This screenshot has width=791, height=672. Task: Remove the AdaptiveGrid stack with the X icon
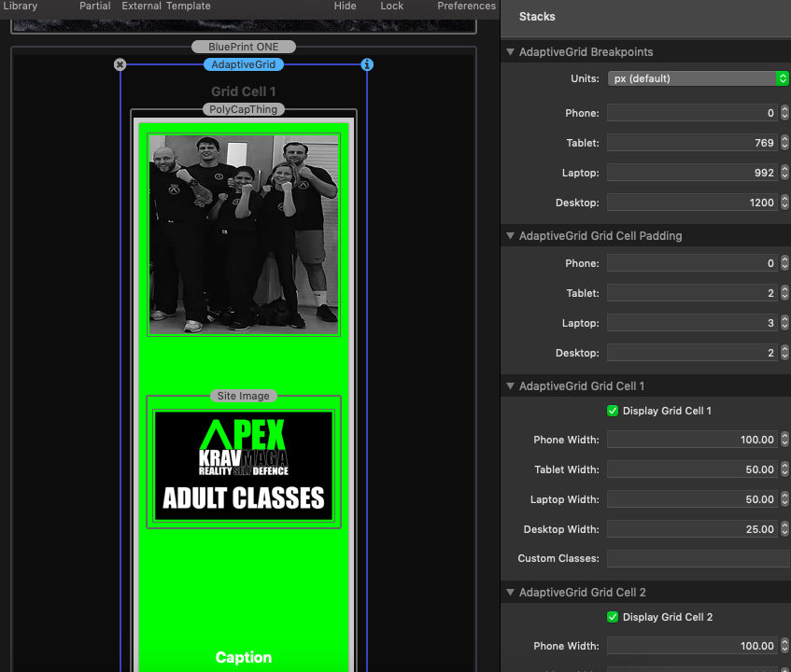point(120,64)
